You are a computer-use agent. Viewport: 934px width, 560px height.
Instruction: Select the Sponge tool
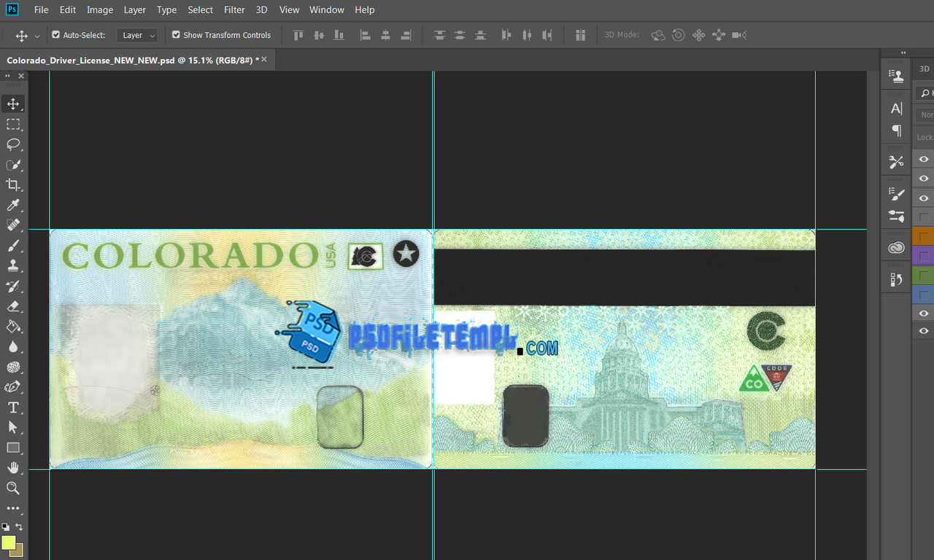[x=13, y=367]
